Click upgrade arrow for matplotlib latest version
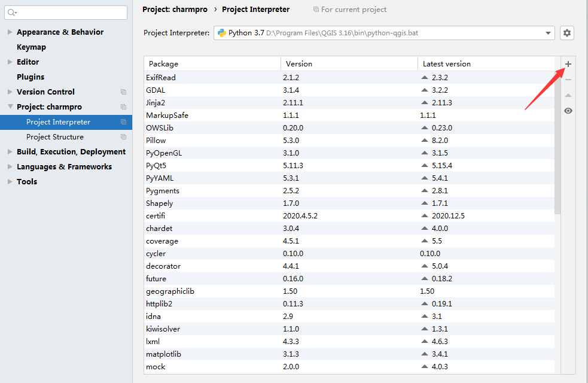Screen dimensions: 588x383 click(x=425, y=354)
